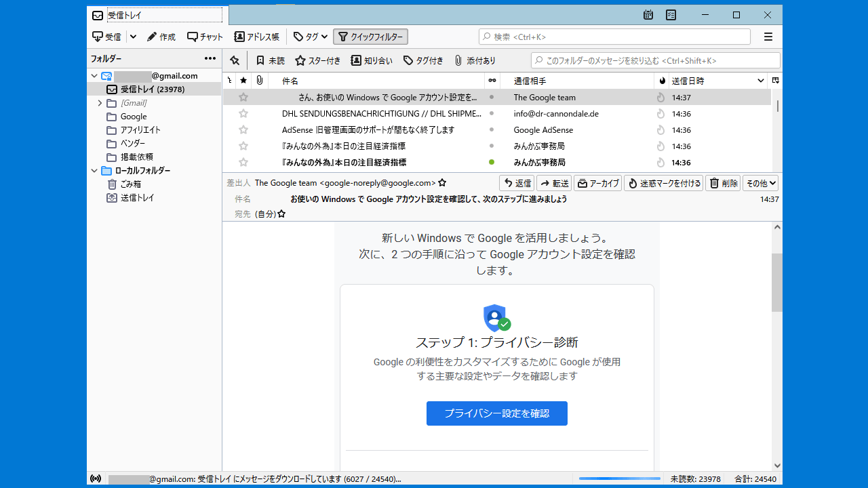Focus the folder message filter input field
Screen dimensions: 868x488
[655, 60]
